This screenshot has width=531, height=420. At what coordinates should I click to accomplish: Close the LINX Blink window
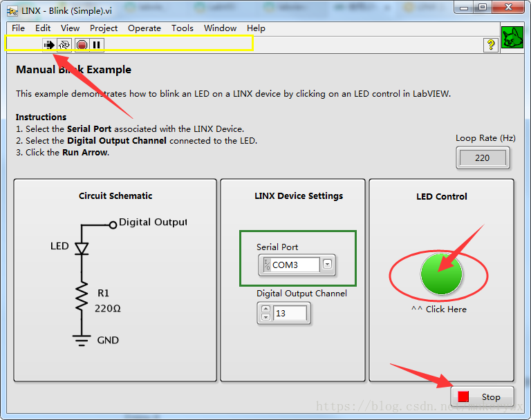[508, 8]
